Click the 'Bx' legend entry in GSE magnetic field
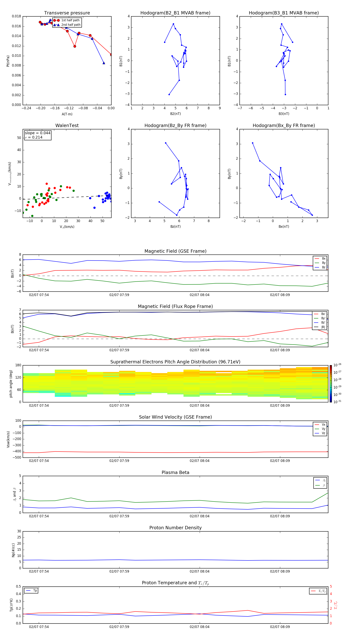The width and height of the screenshot is (351, 644). click(320, 259)
